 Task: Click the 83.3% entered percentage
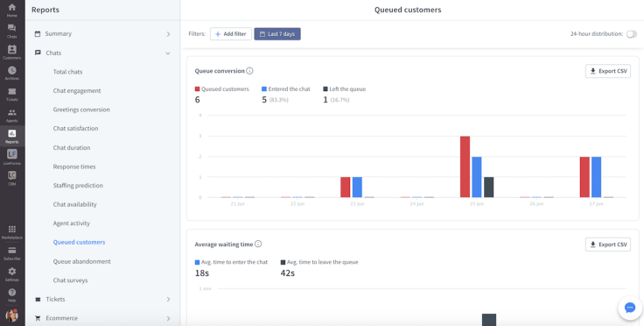[x=279, y=100]
